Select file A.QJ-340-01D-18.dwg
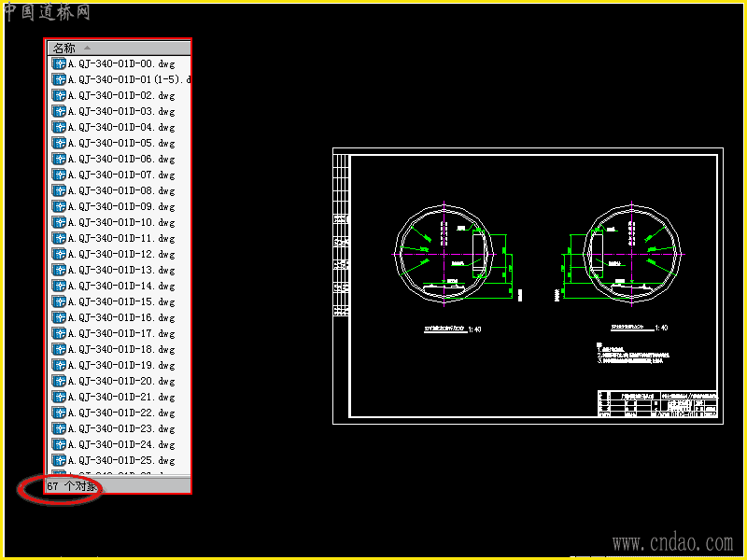 tap(121, 349)
